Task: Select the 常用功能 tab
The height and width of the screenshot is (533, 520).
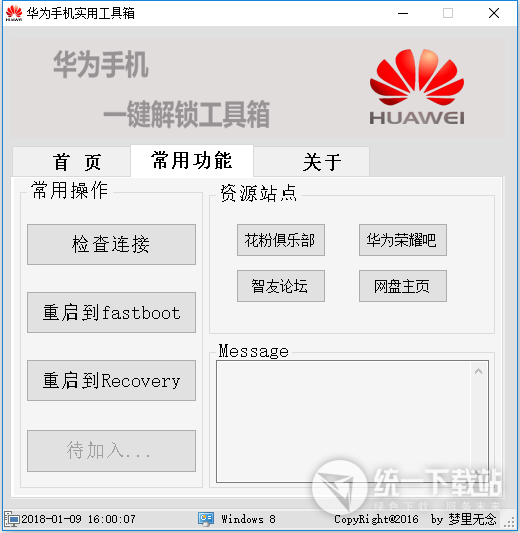Action: coord(192,161)
